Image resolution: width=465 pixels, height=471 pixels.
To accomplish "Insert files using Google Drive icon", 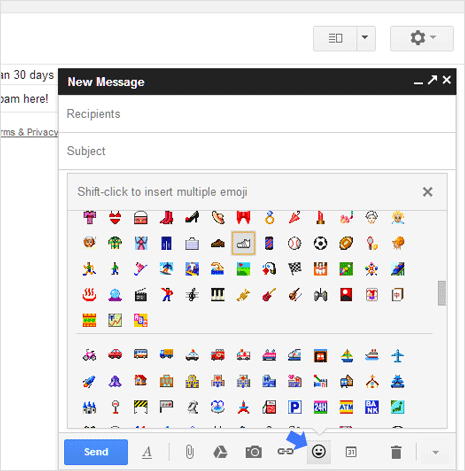I will 220,452.
